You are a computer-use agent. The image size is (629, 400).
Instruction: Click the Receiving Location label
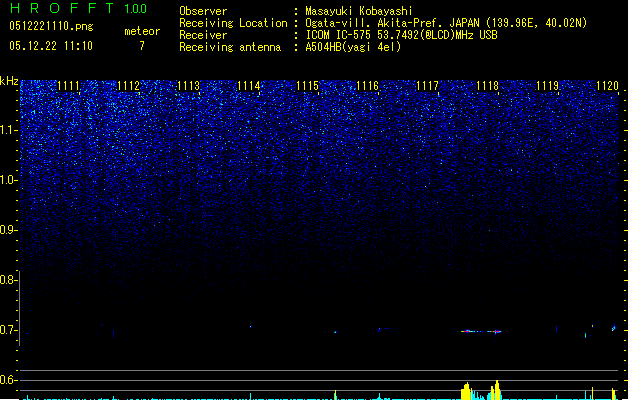(233, 23)
